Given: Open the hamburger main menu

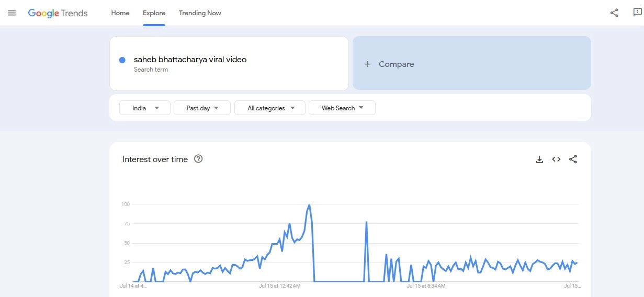Looking at the screenshot, I should point(12,13).
